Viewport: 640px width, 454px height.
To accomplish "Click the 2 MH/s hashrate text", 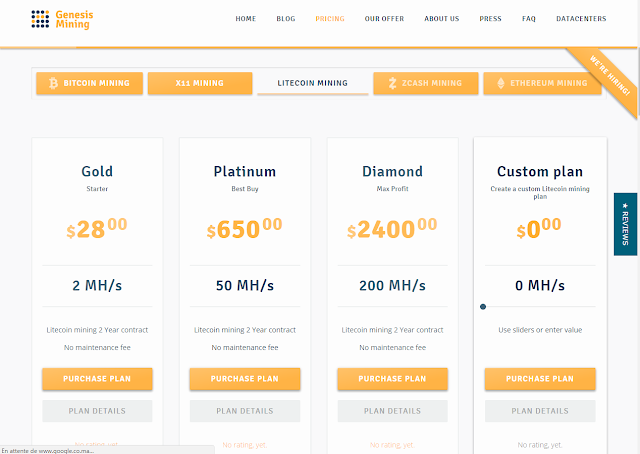I will pyautogui.click(x=97, y=285).
